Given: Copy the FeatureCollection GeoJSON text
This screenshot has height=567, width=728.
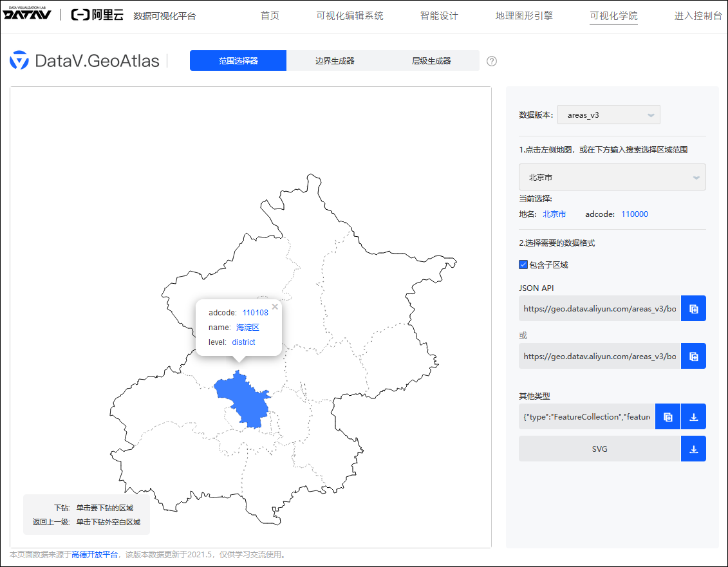Looking at the screenshot, I should pyautogui.click(x=667, y=416).
